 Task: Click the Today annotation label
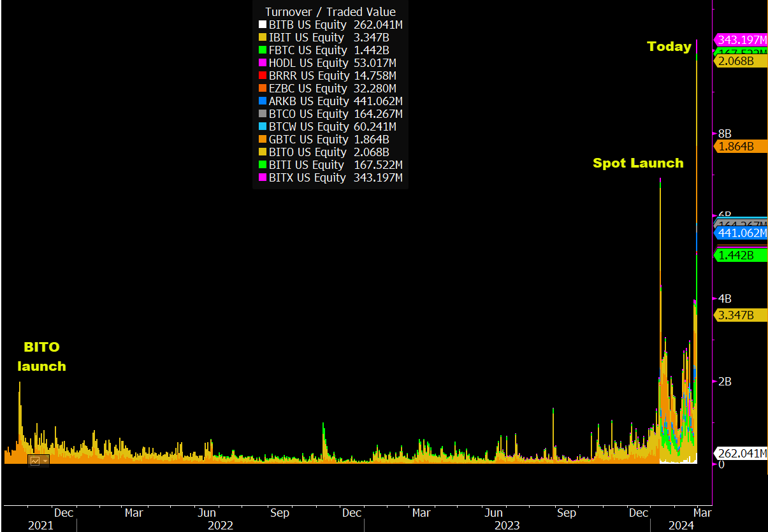pyautogui.click(x=669, y=47)
